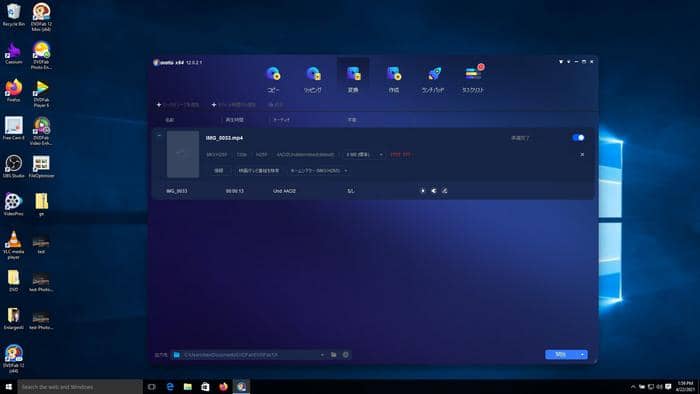Open the output folder path dropdown
The width and height of the screenshot is (700, 394).
coord(322,355)
